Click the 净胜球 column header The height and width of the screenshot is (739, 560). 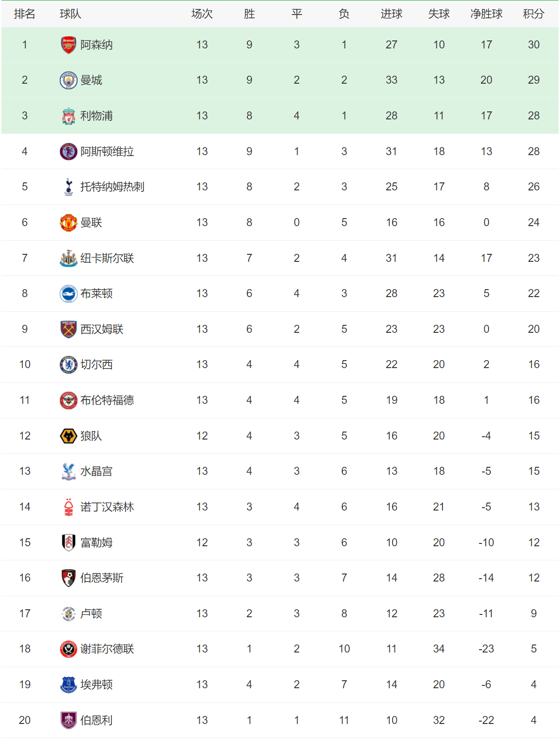486,14
